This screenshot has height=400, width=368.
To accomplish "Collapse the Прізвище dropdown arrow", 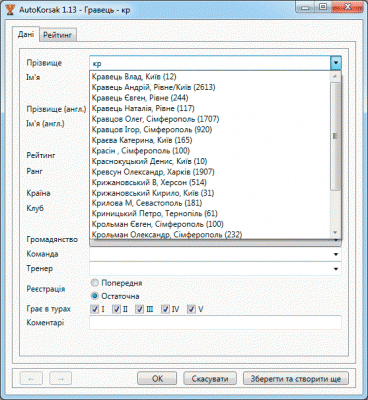I will click(x=336, y=63).
